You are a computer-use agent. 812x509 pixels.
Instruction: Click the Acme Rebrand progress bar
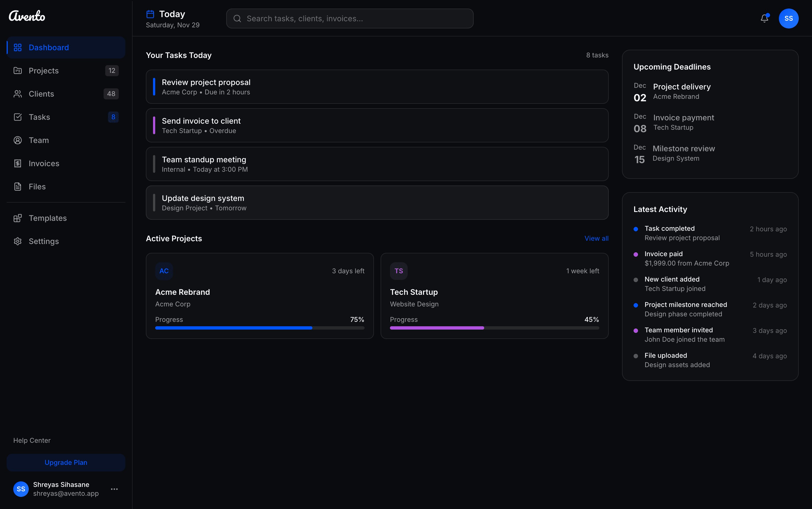coord(259,328)
